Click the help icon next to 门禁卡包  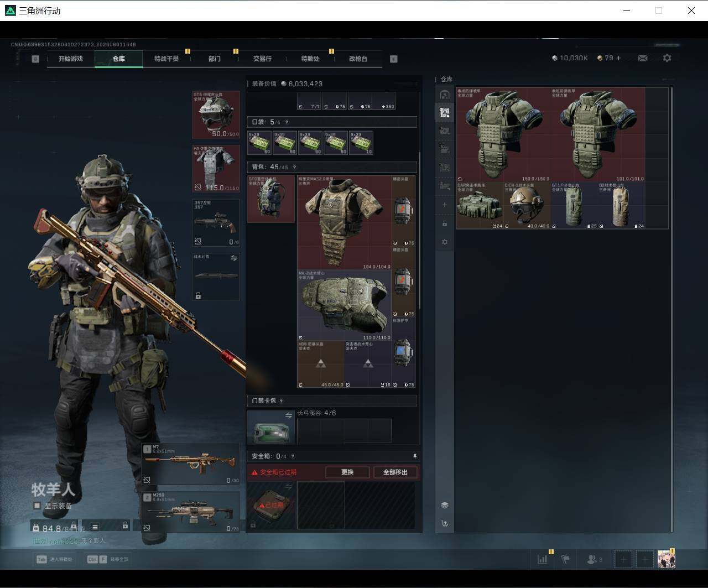point(281,401)
